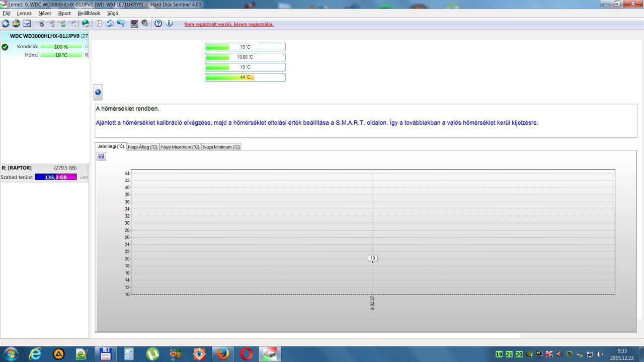Click the registration link Nem regisztrált verzió

tap(229, 24)
